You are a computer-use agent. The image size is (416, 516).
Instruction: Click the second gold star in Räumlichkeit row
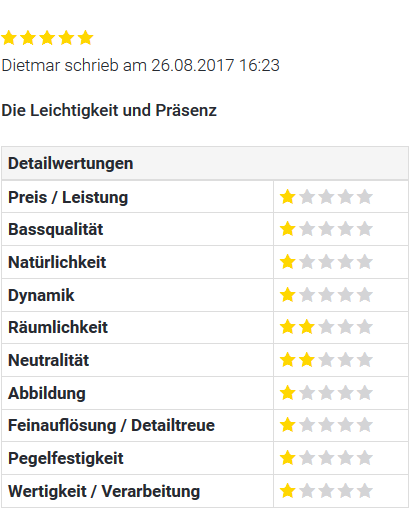307,327
